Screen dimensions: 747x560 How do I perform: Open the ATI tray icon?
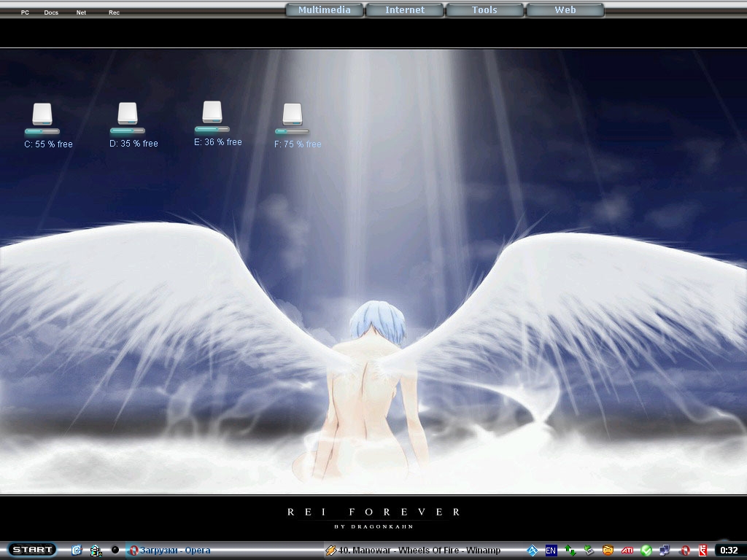coord(627,551)
